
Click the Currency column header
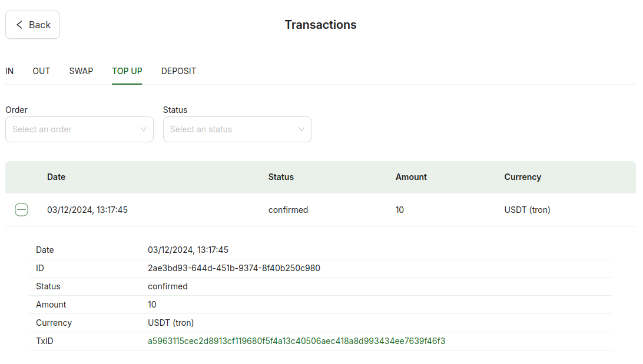pyautogui.click(x=523, y=177)
